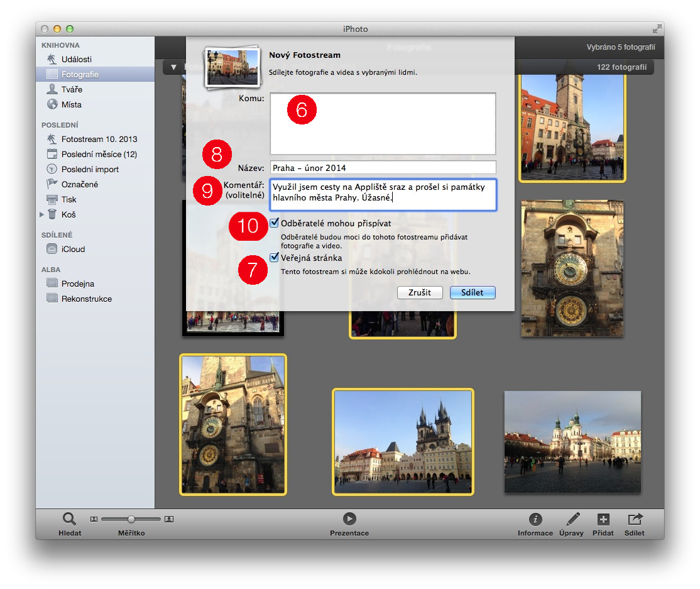This screenshot has height=589, width=700.
Task: Toggle the Odběratelé mohou přispívat checkbox
Action: point(275,223)
